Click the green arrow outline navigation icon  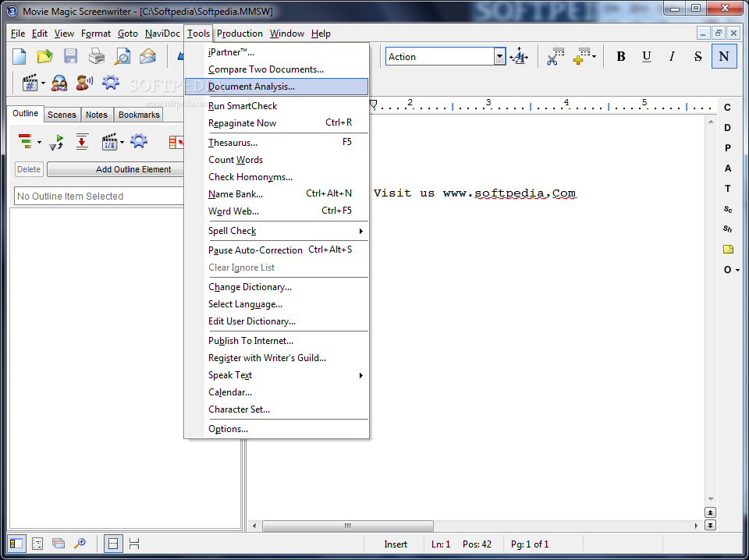pos(56,142)
